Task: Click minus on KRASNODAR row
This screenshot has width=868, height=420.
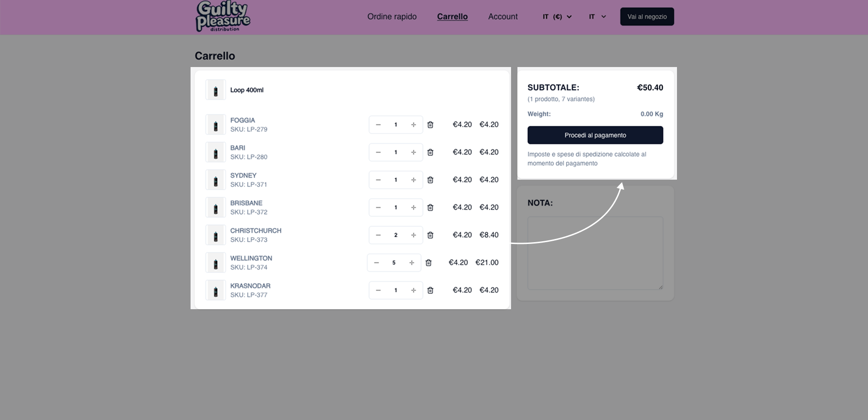Action: (378, 290)
